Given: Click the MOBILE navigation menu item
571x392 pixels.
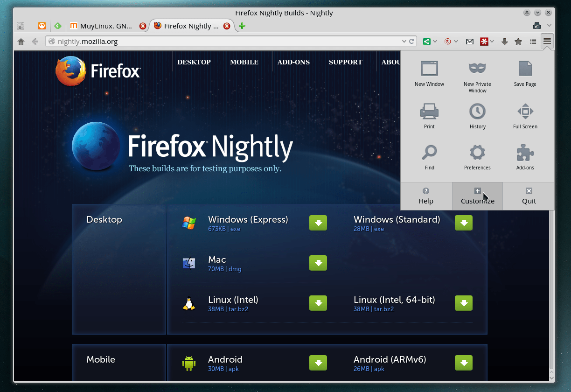Looking at the screenshot, I should point(244,62).
